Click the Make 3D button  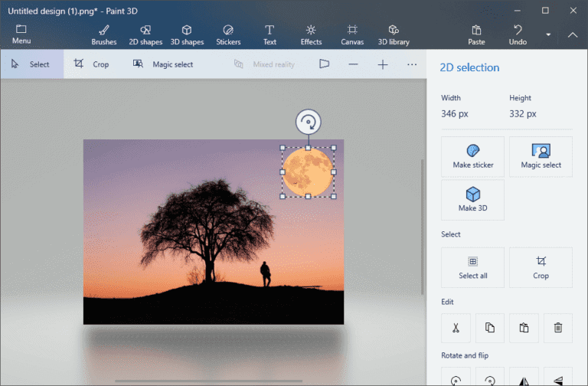tap(472, 199)
